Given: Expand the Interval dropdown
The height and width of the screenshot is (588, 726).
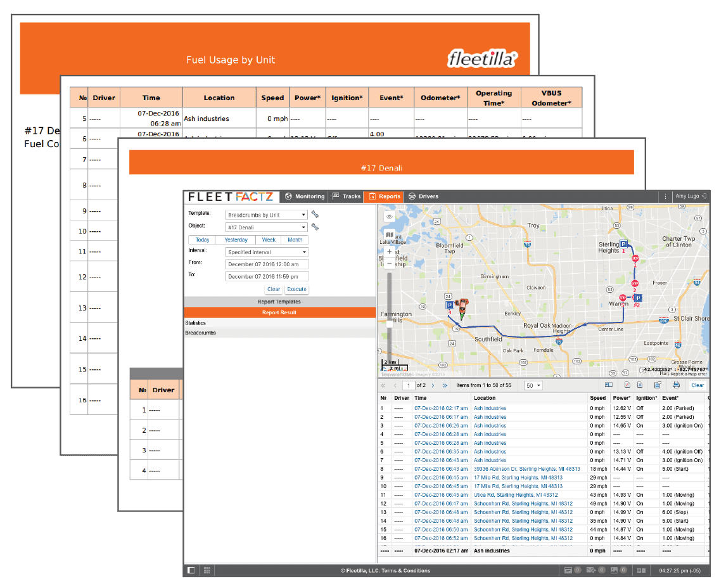Looking at the screenshot, I should 267,252.
